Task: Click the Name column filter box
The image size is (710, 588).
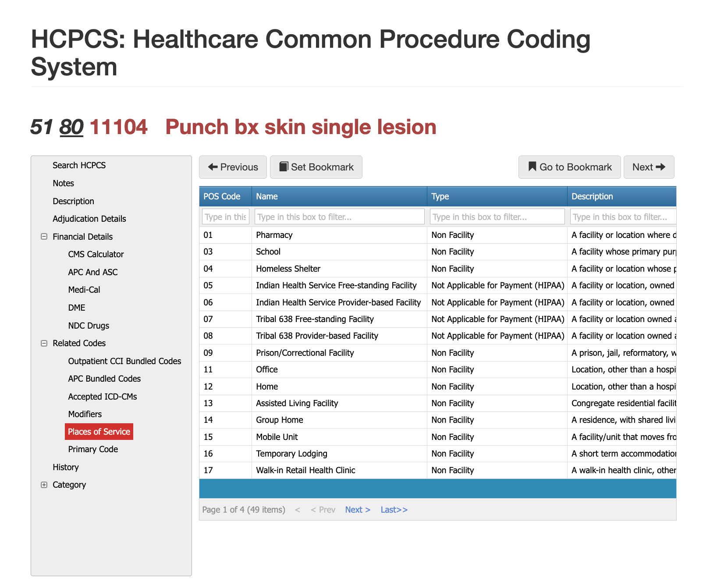Action: point(339,216)
